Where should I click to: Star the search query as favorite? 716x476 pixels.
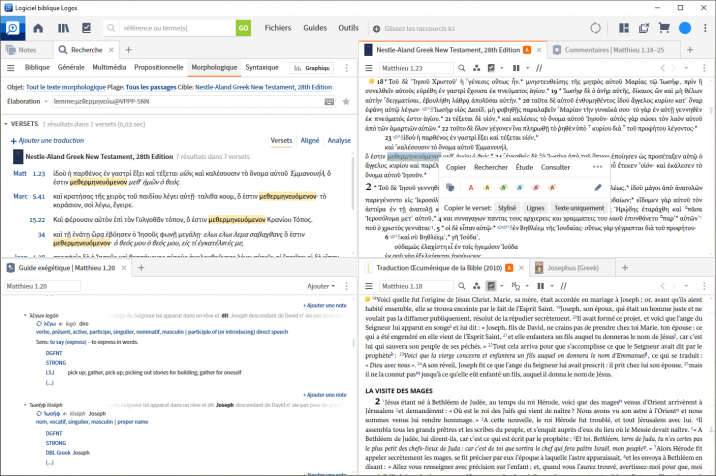pyautogui.click(x=346, y=101)
